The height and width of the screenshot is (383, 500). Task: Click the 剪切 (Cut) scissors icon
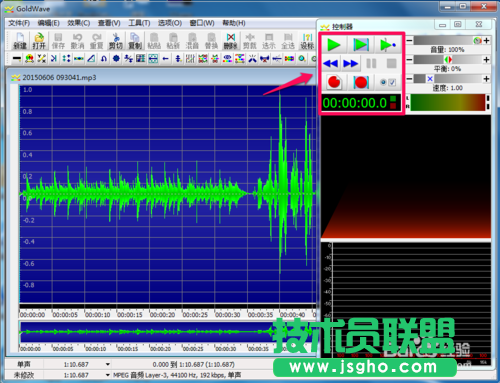(x=116, y=41)
